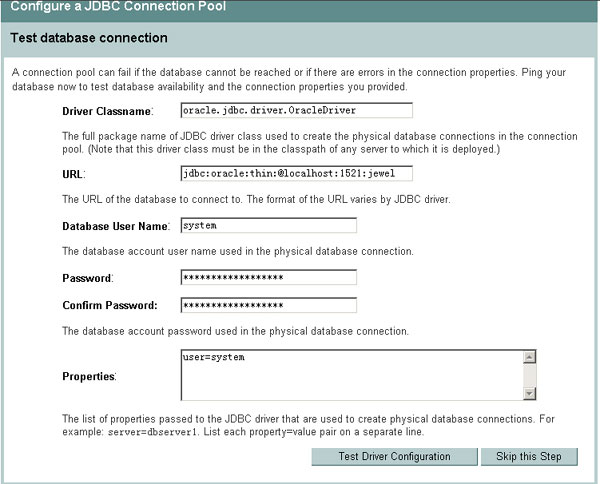Click the 'URL' label

pyautogui.click(x=73, y=174)
